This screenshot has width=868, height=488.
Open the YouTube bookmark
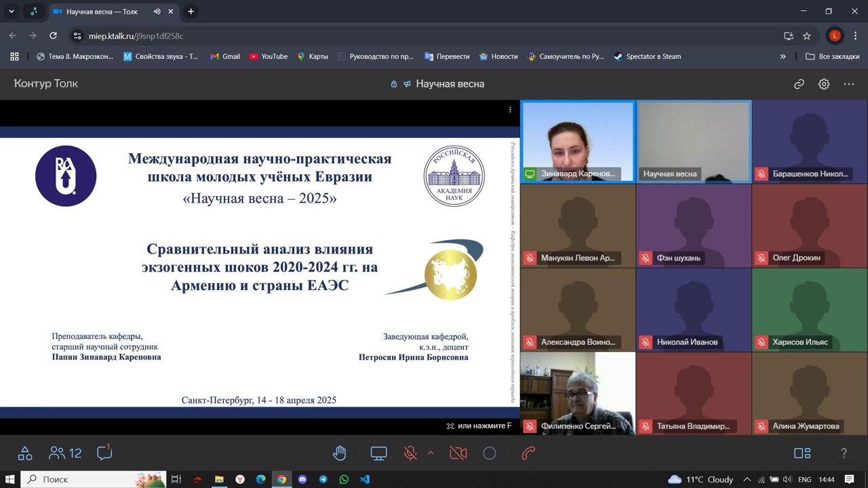pyautogui.click(x=268, y=56)
